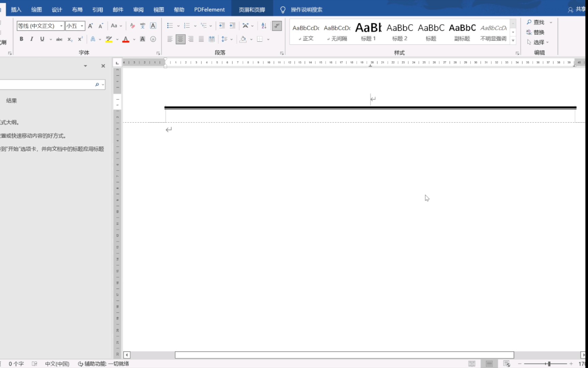Create multilevel list
Image resolution: width=588 pixels, height=368 pixels.
[204, 26]
